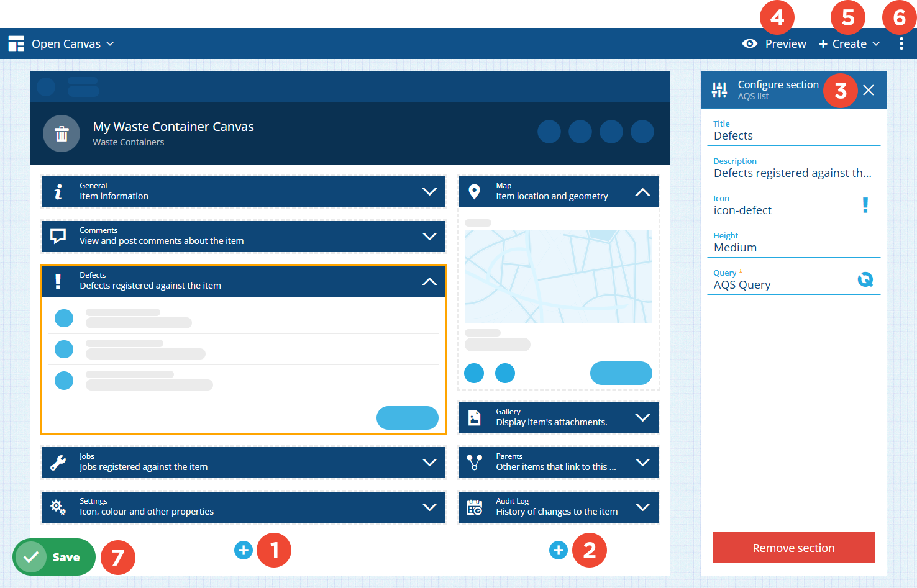
Task: Click the AQS Query refresh icon
Action: (x=865, y=280)
